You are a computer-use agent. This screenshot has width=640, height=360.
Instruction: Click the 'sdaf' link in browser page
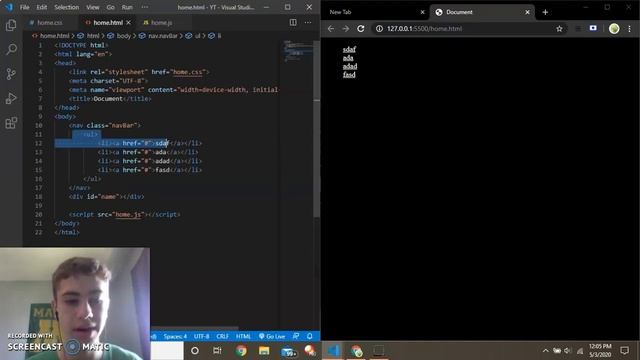349,49
